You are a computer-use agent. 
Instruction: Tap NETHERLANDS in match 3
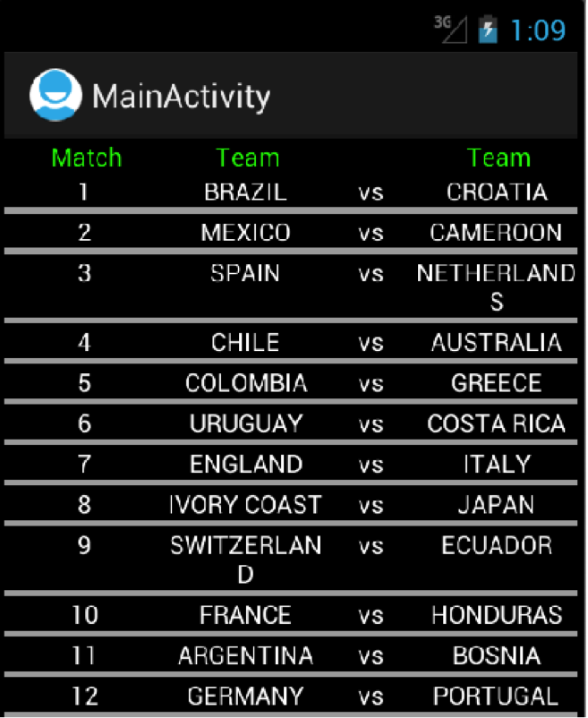496,287
